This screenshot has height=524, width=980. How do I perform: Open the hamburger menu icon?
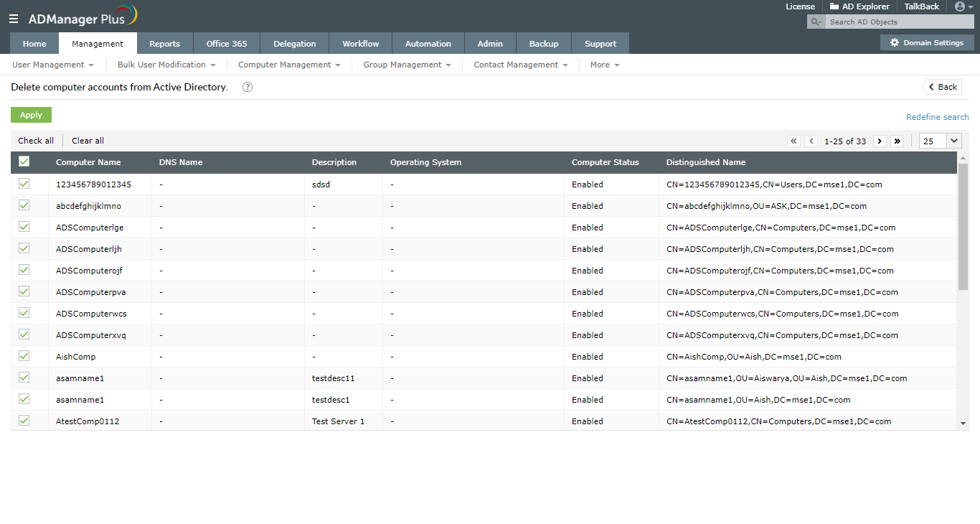coord(14,19)
